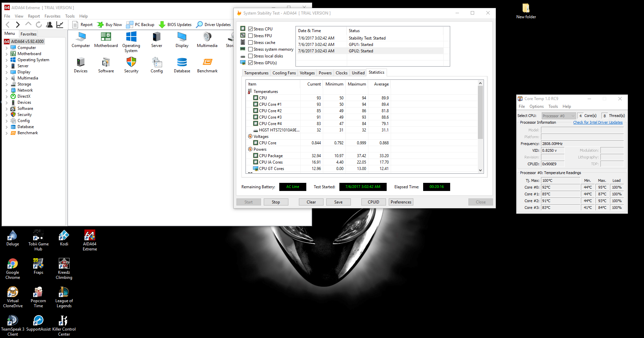Select the New folder desktop icon
This screenshot has width=644, height=338.
tap(526, 11)
